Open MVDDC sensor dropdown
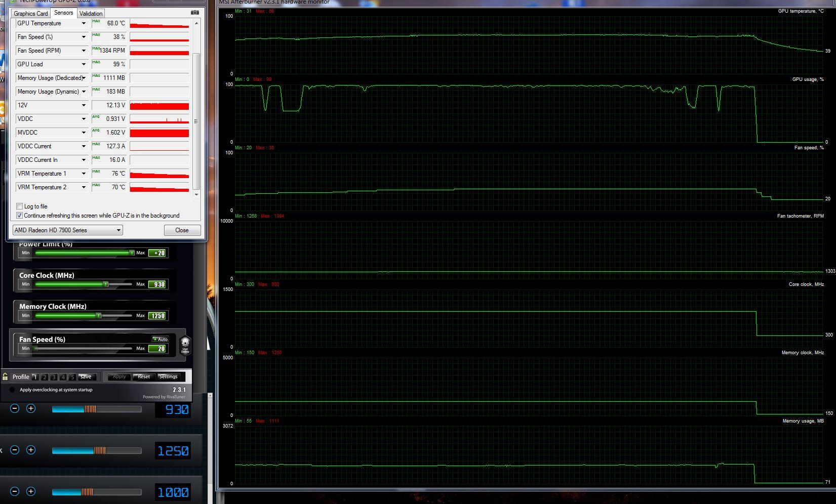 [x=84, y=133]
